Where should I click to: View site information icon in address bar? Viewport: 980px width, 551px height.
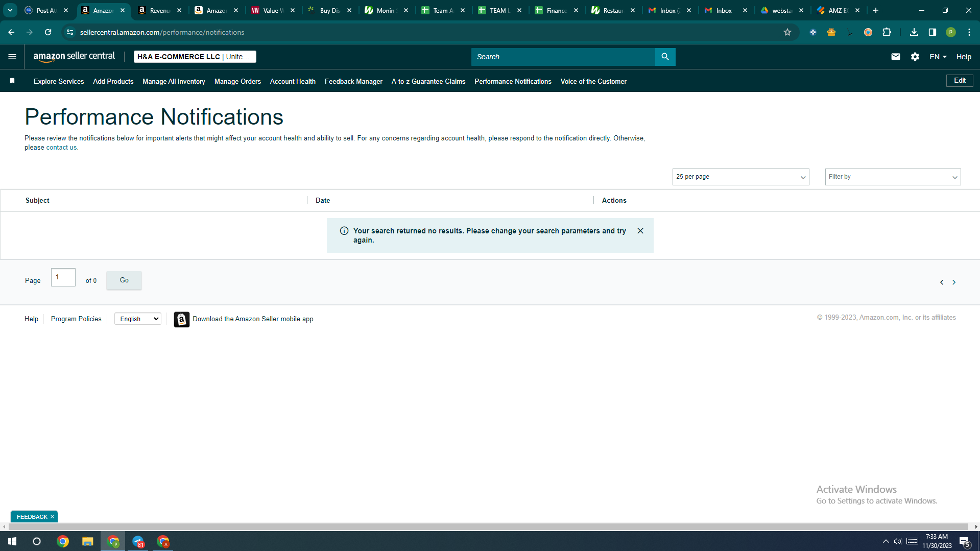(70, 32)
